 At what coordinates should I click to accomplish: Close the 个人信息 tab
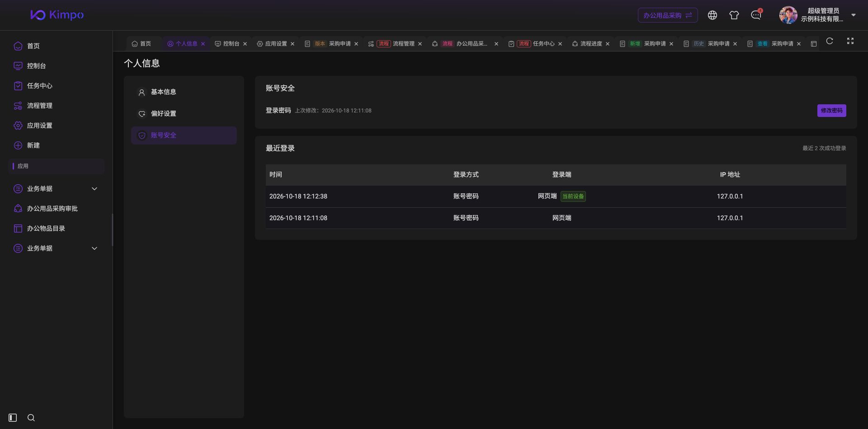pos(203,44)
